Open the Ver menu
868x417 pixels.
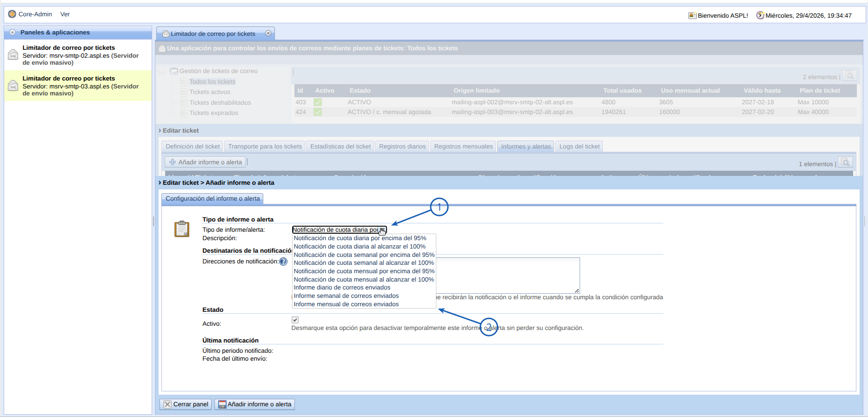[65, 14]
